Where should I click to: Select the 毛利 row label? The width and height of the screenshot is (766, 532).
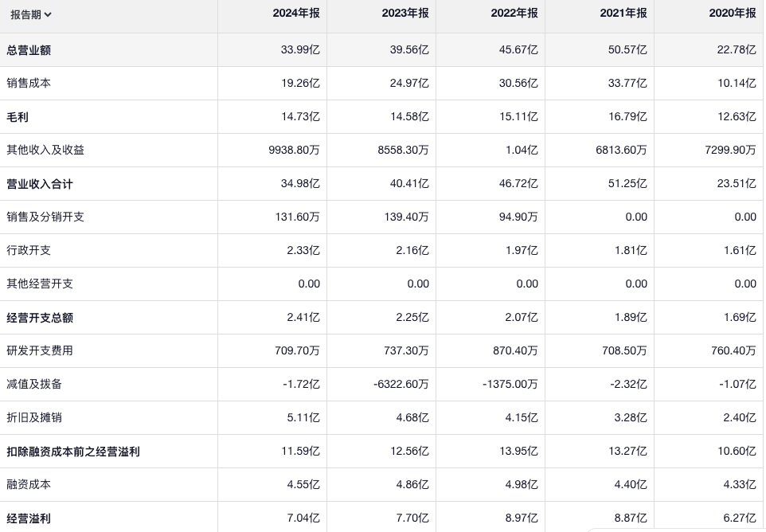tap(18, 117)
